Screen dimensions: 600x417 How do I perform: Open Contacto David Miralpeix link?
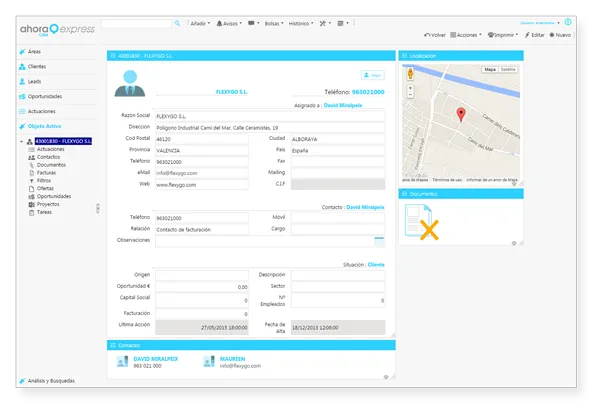365,207
